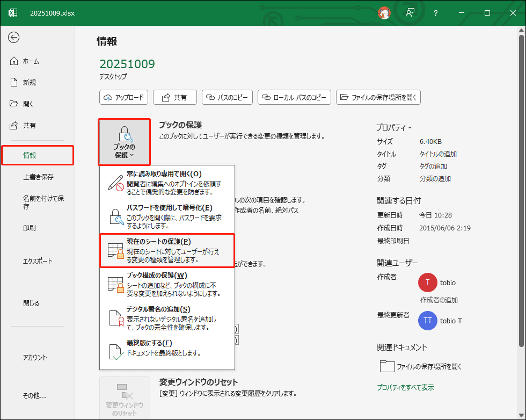Click the tobio author avatar
Viewport: 526px width, 420px height.
click(428, 283)
